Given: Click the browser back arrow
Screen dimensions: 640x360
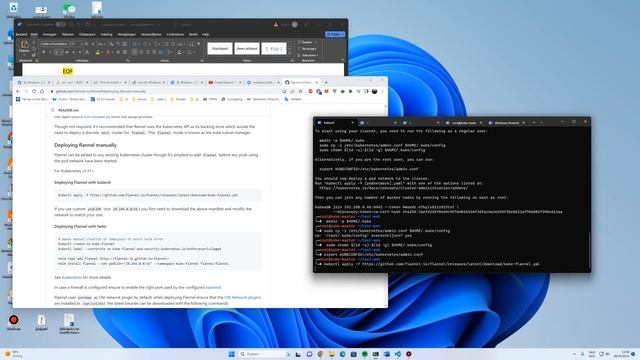Looking at the screenshot, I should (18, 91).
